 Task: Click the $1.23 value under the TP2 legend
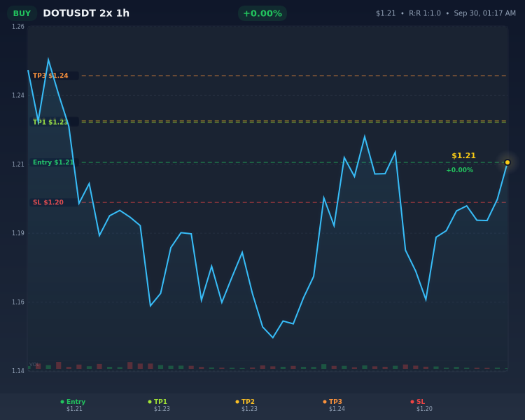point(249,409)
